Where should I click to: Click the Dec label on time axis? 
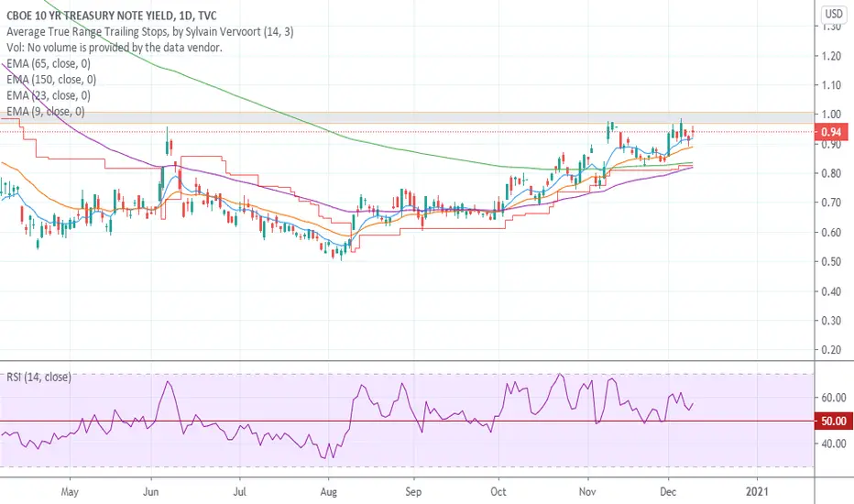[x=668, y=491]
